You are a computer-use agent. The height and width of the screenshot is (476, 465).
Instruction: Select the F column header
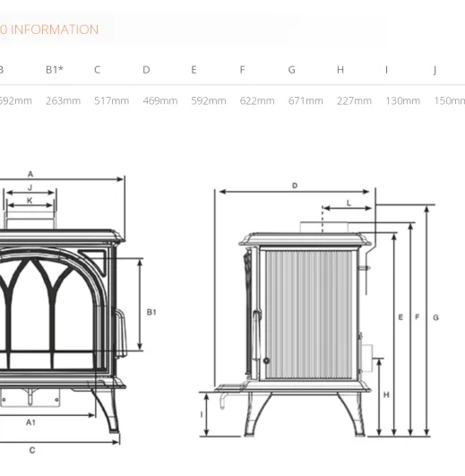coord(242,70)
